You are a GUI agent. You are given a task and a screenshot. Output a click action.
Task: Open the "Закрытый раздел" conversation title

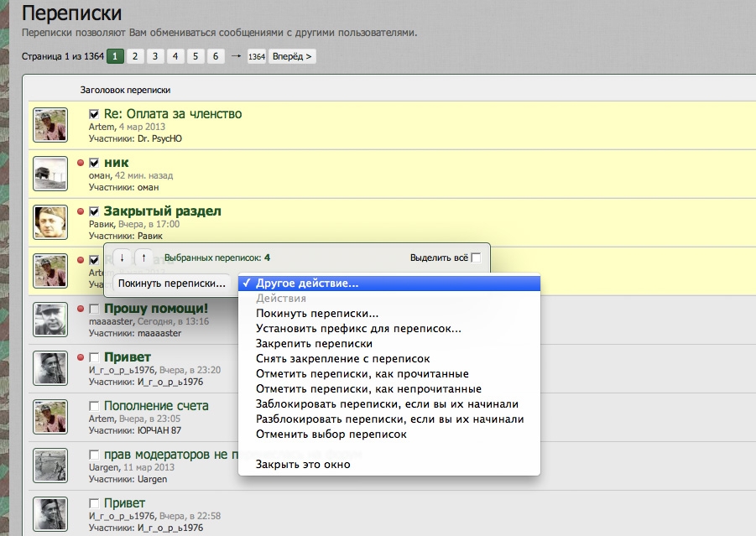pos(162,211)
